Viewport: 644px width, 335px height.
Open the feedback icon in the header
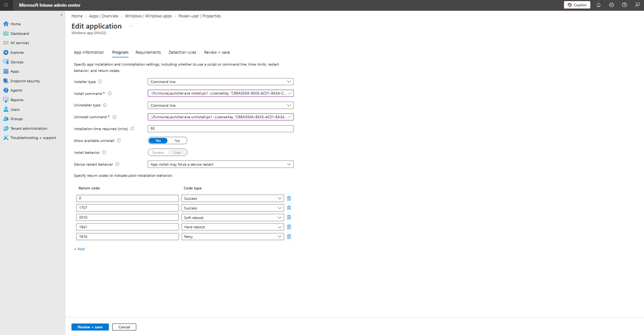[x=637, y=5]
